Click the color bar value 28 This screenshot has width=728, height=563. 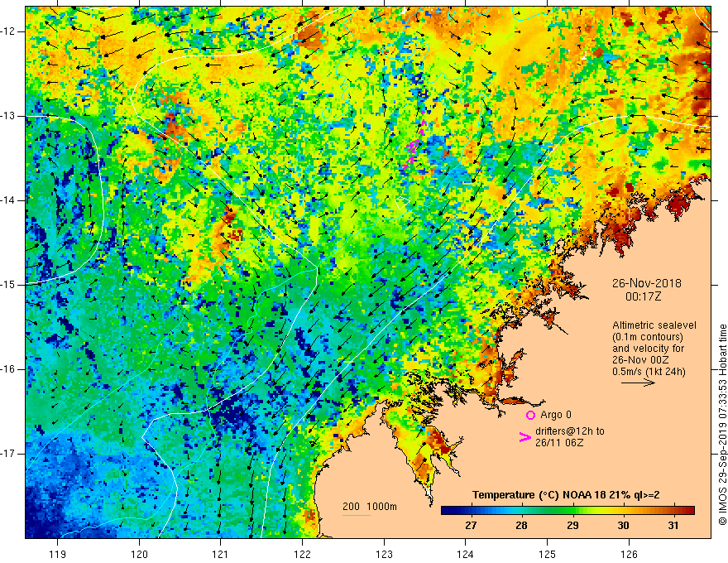pos(521,526)
